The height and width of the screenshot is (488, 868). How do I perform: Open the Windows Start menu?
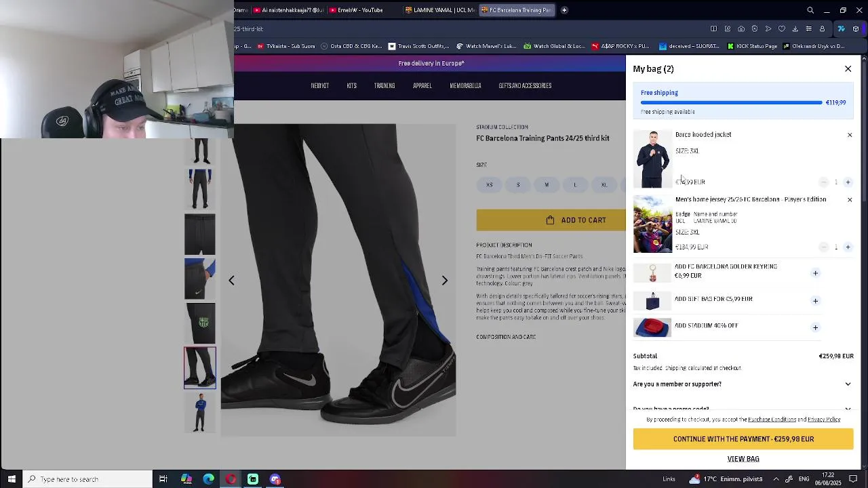point(12,479)
